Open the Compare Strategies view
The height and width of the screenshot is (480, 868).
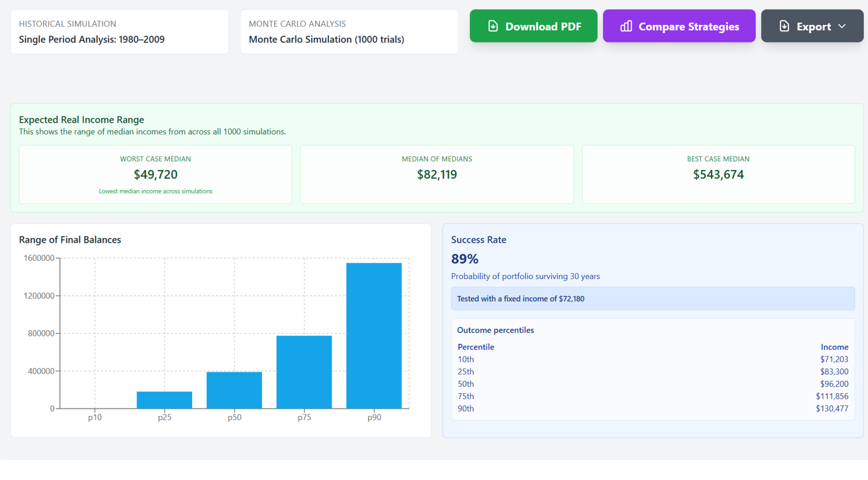pos(679,26)
